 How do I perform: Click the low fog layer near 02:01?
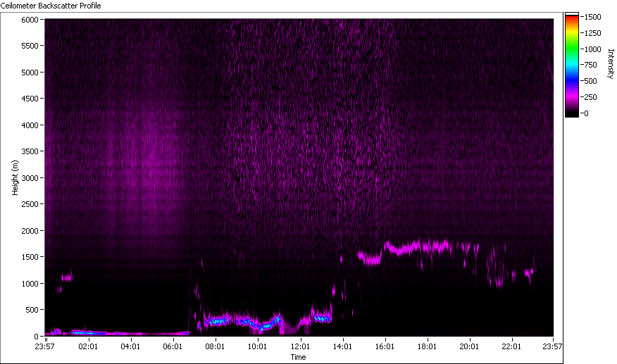(x=89, y=333)
